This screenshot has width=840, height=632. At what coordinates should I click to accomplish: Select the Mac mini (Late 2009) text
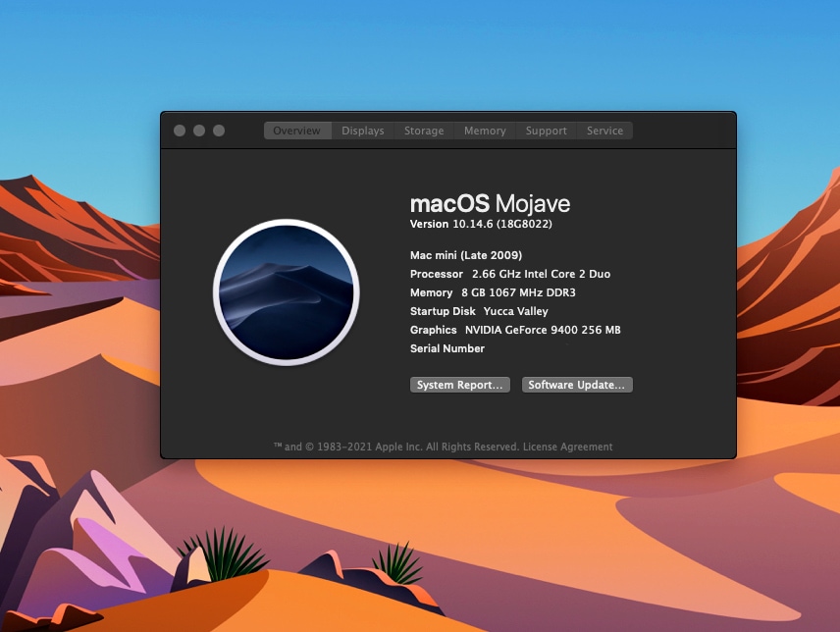[466, 255]
